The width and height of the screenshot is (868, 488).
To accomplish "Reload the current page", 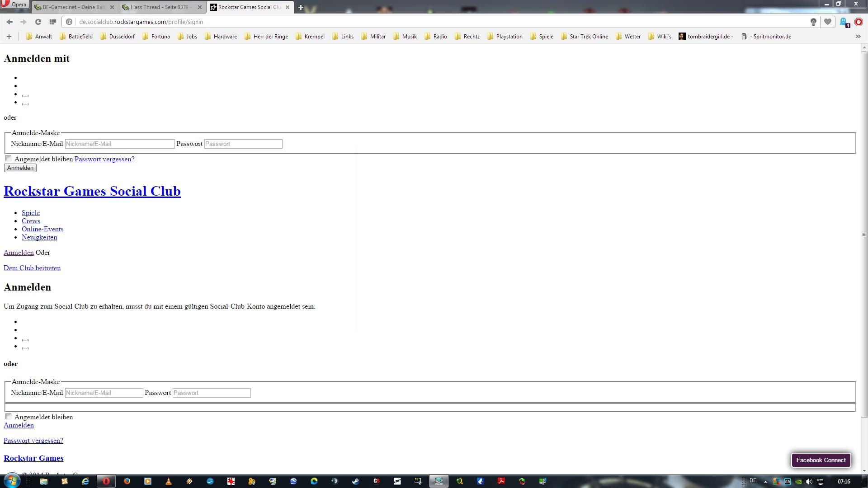I will pyautogui.click(x=38, y=22).
